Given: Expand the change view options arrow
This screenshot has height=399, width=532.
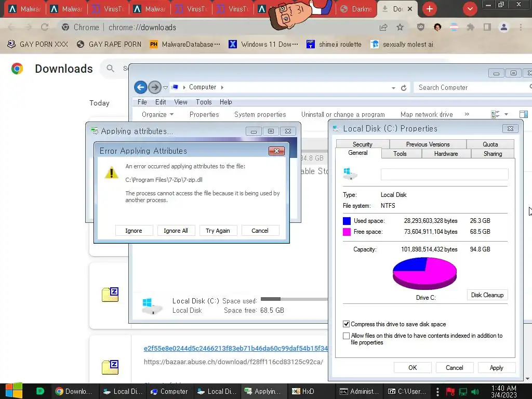Looking at the screenshot, I should [506, 114].
